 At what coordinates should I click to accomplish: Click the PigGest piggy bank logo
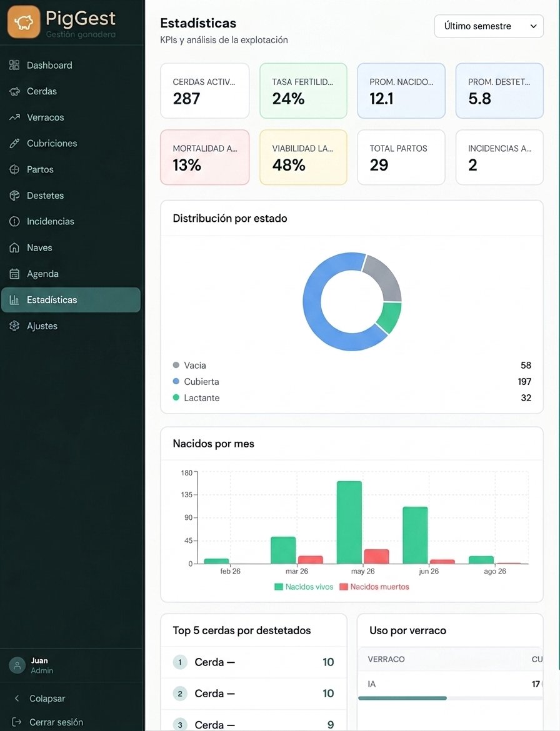tap(24, 22)
